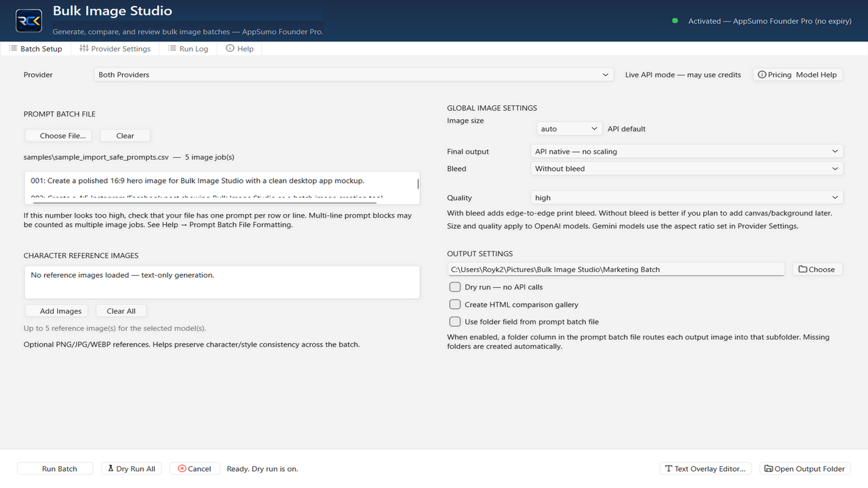Enable the Dry run no API calls checkbox
Screen dimensions: 868x488
tap(455, 287)
